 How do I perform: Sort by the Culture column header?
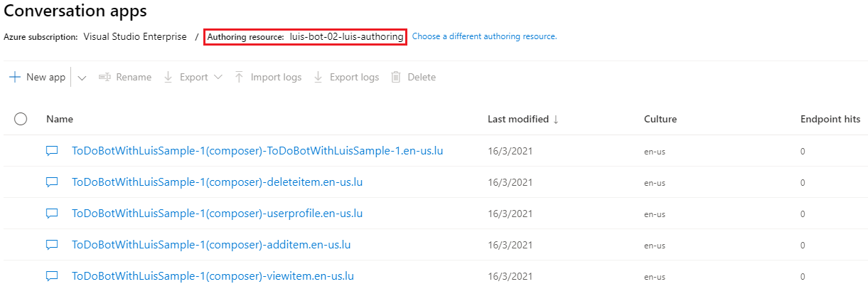pyautogui.click(x=660, y=120)
